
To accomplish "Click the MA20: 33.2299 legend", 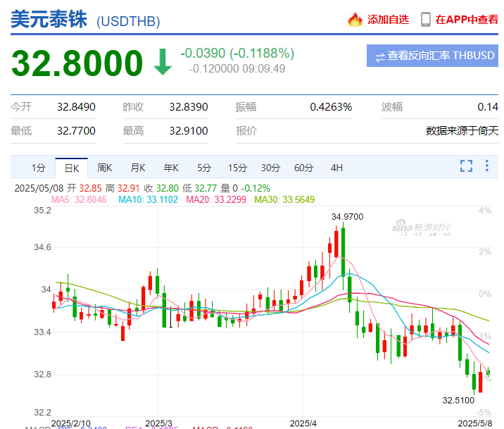I will 216,200.
